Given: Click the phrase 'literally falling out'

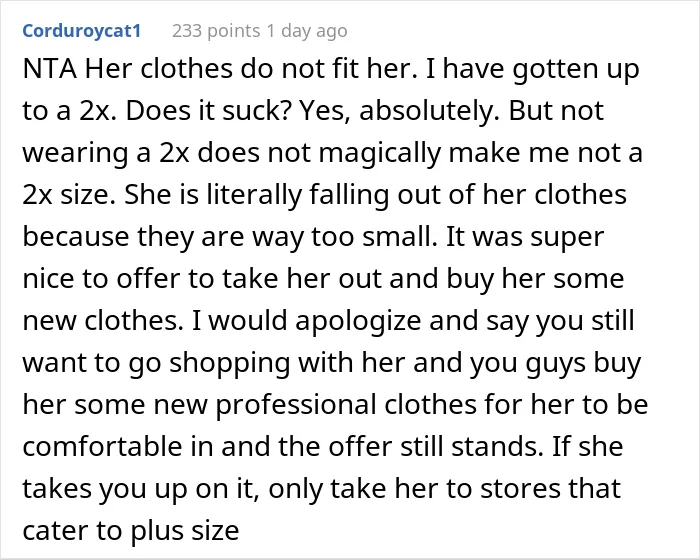Looking at the screenshot, I should [324, 195].
